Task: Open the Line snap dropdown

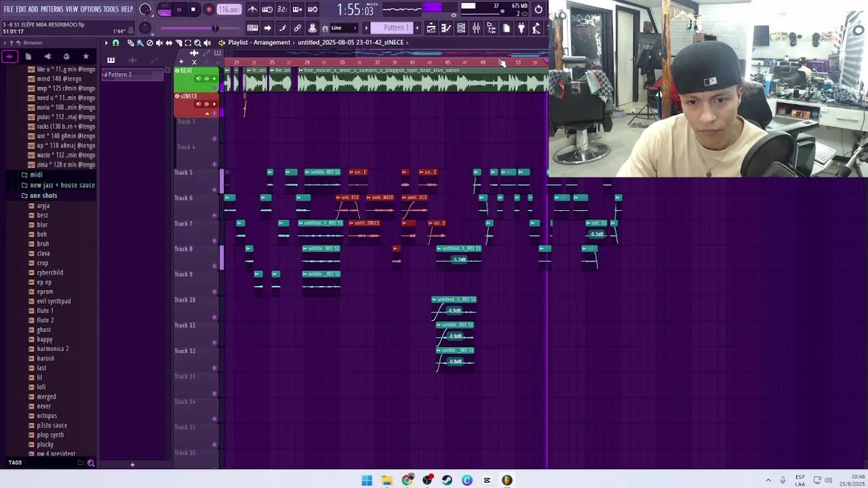Action: [344, 28]
